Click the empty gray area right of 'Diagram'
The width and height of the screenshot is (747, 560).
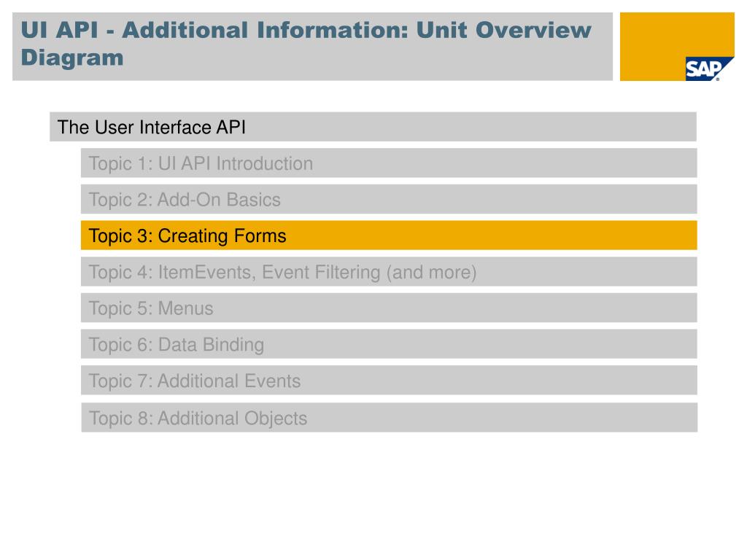point(365,58)
